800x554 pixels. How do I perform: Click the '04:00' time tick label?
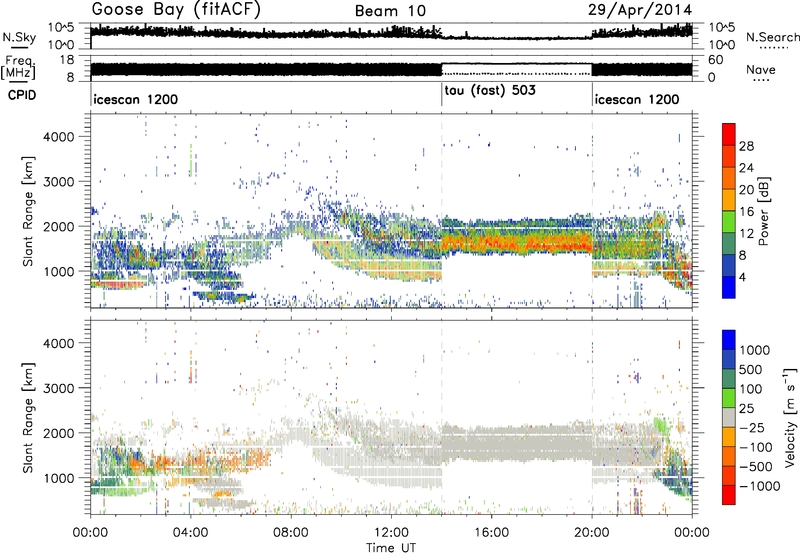190,533
